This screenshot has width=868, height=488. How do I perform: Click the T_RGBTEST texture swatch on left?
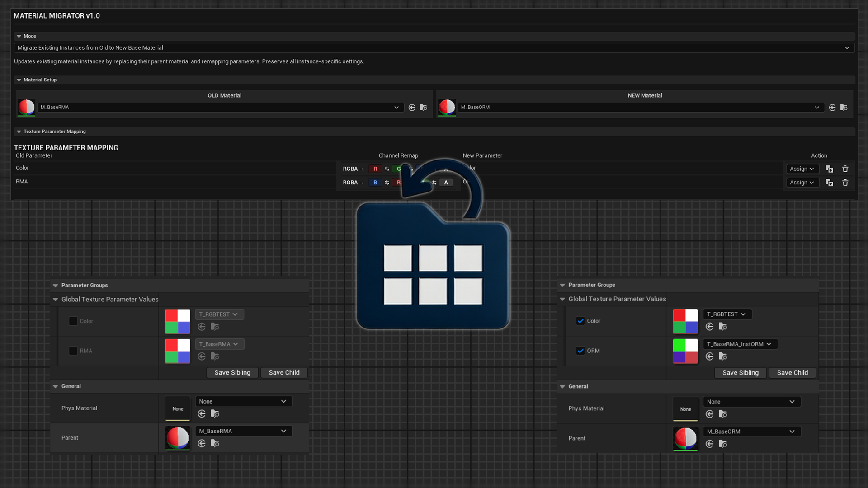point(178,321)
